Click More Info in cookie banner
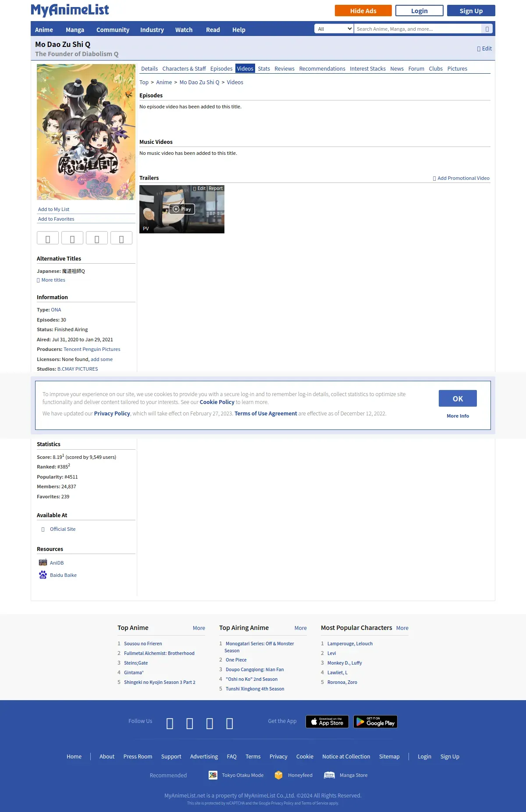This screenshot has height=812, width=526. (x=458, y=416)
